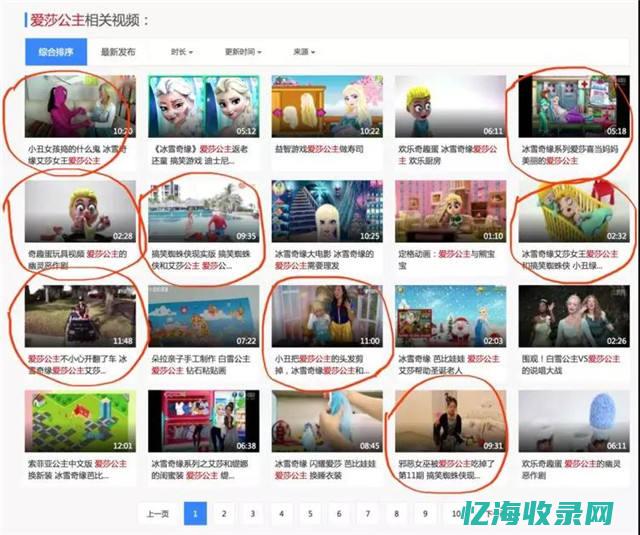Screen dimensions: 640x535
Task: Click title link 益智游戏爱莎公主做寿司
Action: coord(319,149)
